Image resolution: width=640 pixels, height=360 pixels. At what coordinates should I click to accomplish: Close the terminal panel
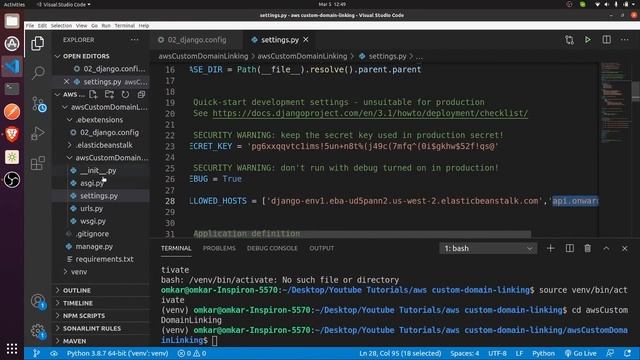pos(624,248)
